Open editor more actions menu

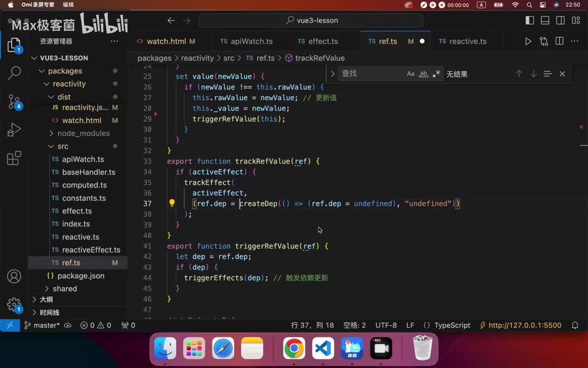pos(575,41)
